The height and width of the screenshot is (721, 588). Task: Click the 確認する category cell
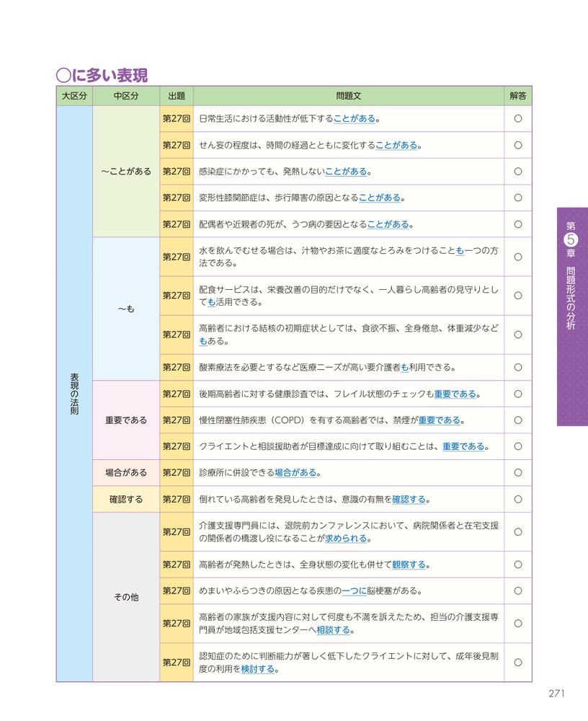[x=126, y=500]
